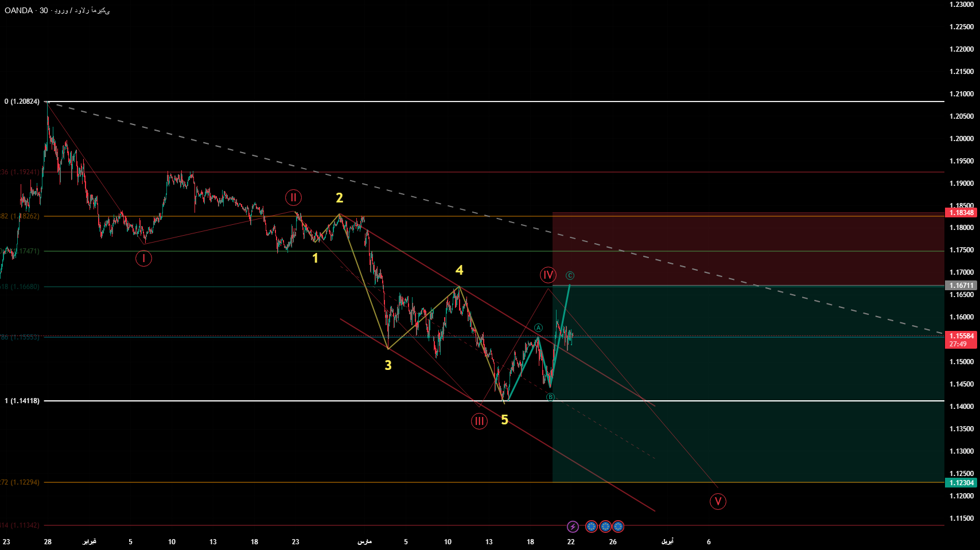
Task: Select the circled red wave V label
Action: pos(718,502)
